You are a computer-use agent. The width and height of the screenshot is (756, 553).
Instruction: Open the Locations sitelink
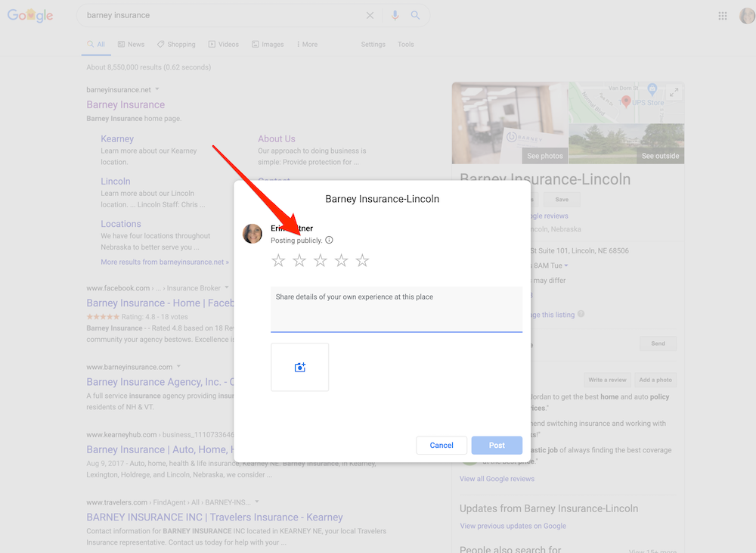point(121,224)
